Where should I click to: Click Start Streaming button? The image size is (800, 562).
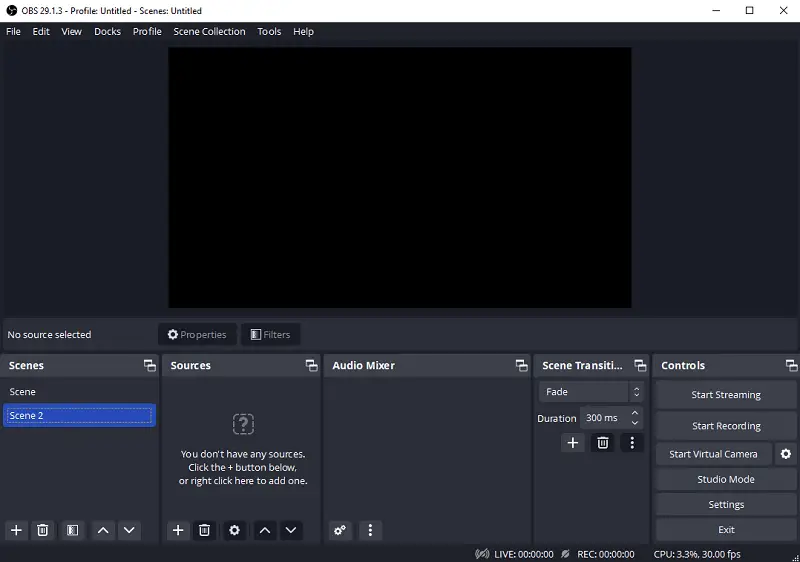(x=726, y=395)
